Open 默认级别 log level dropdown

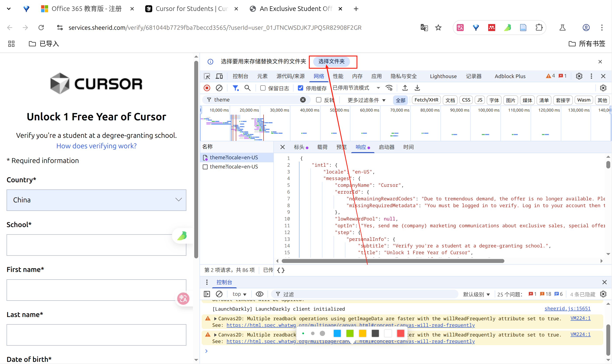click(x=476, y=294)
